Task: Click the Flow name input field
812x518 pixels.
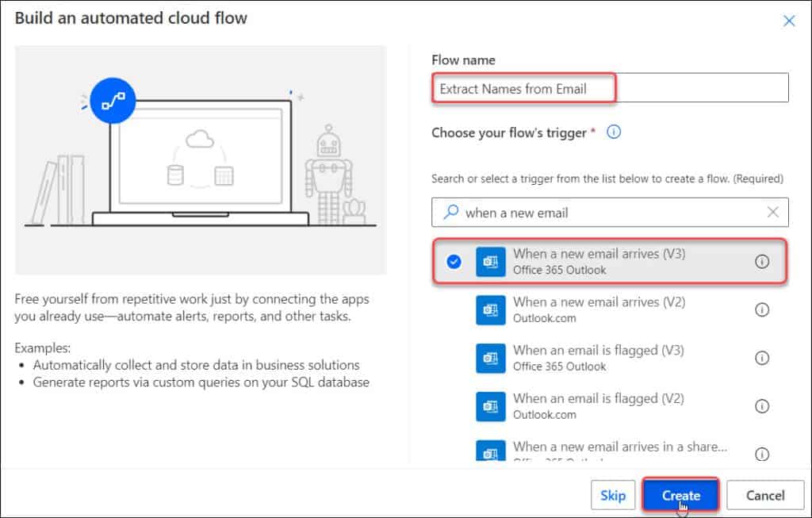Action: [x=610, y=88]
